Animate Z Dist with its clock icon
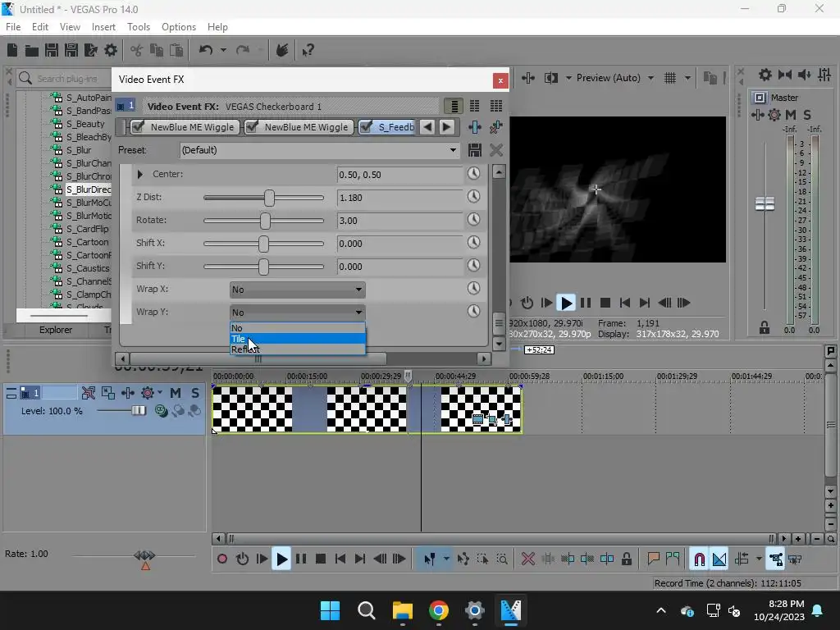840x630 pixels. click(x=473, y=197)
